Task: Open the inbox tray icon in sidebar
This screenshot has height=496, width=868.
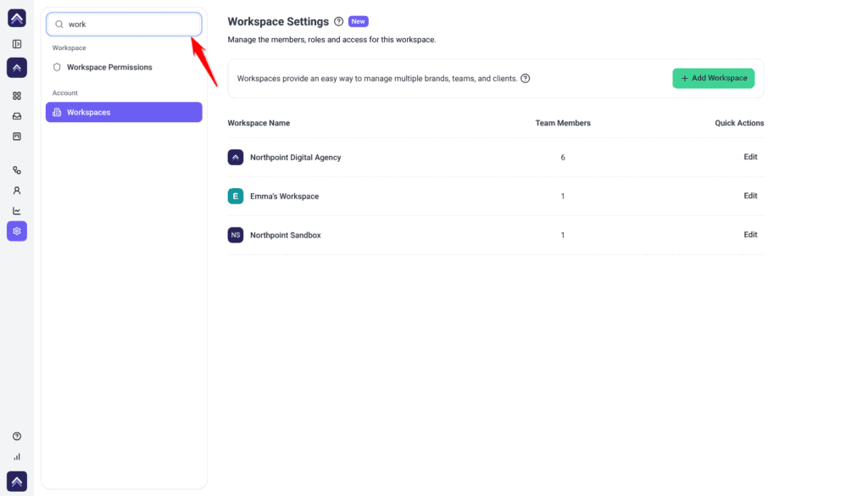Action: point(17,116)
